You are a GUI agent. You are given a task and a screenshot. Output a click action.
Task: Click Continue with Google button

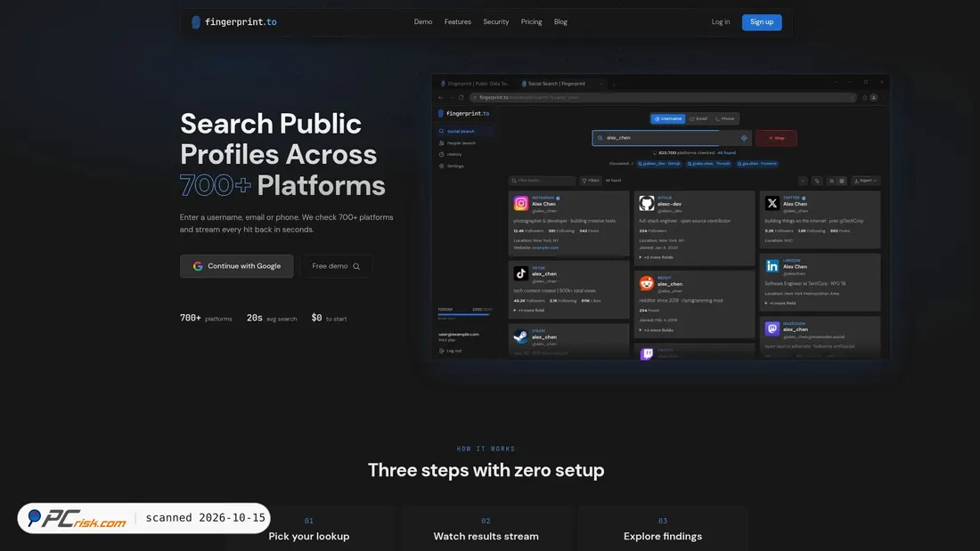(236, 266)
